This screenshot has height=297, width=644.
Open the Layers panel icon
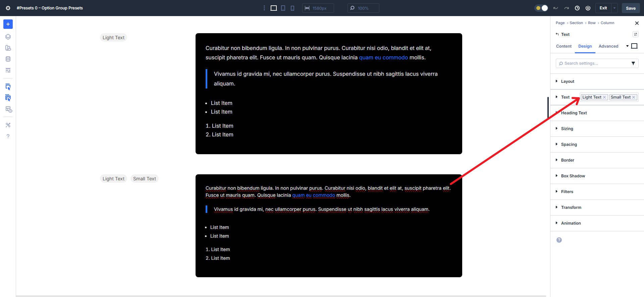[x=8, y=37]
